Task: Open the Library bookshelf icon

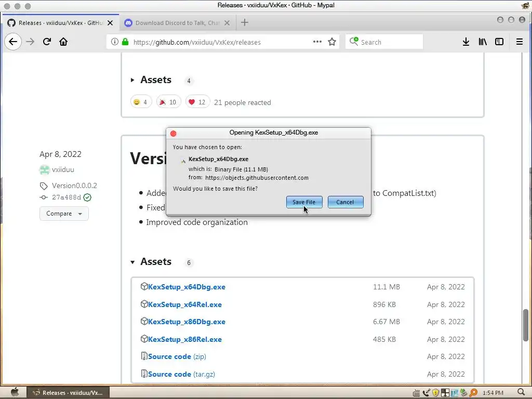Action: [483, 42]
